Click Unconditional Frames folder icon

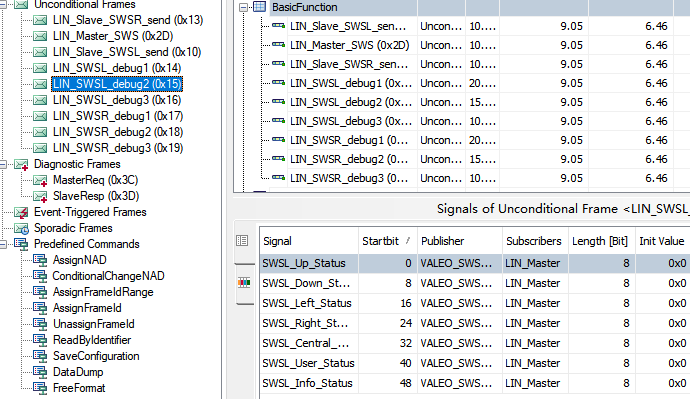pyautogui.click(x=21, y=4)
